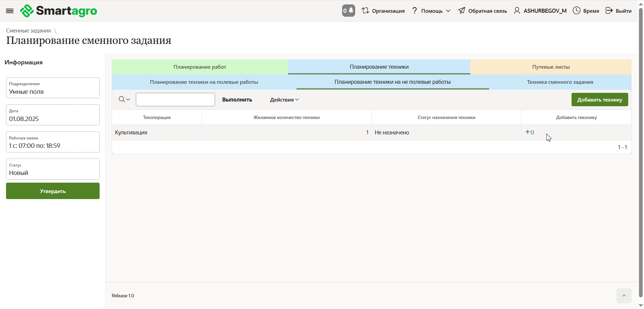Open Техника сменного задания subtab
Image resolution: width=644 pixels, height=309 pixels.
point(560,82)
